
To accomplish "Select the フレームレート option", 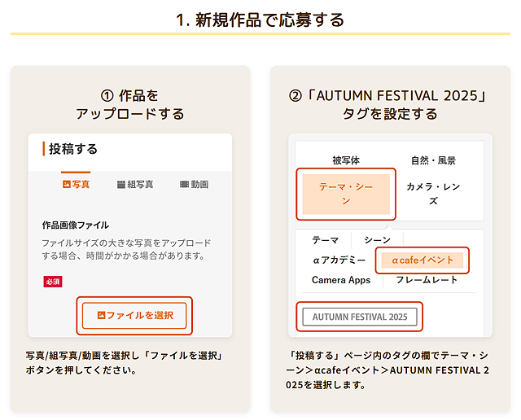I will (x=428, y=280).
